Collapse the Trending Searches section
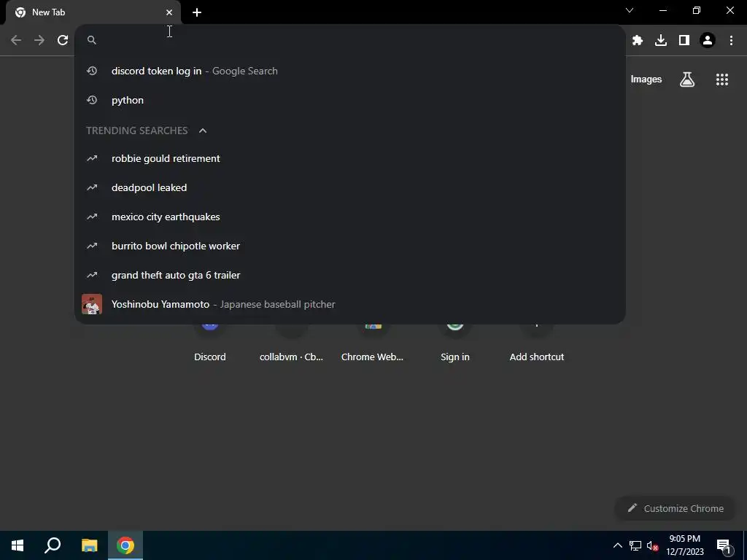747x560 pixels. (203, 131)
